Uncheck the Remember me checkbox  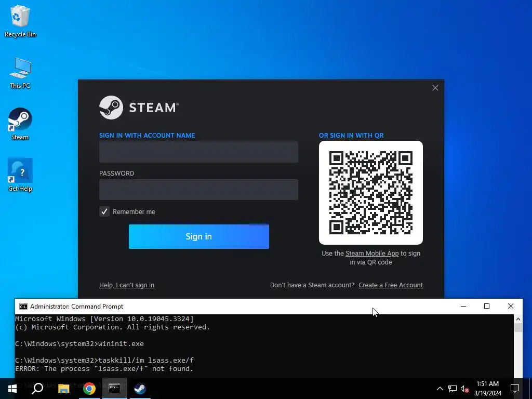(104, 212)
